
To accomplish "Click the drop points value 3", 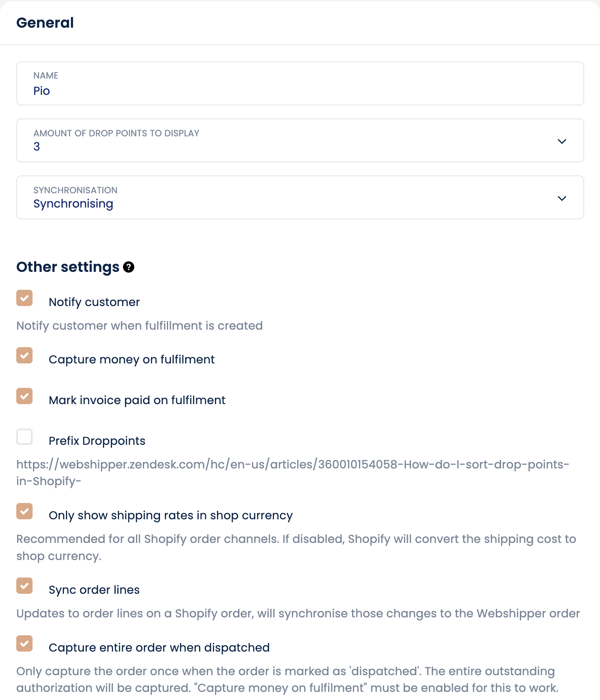I will pyautogui.click(x=37, y=147).
